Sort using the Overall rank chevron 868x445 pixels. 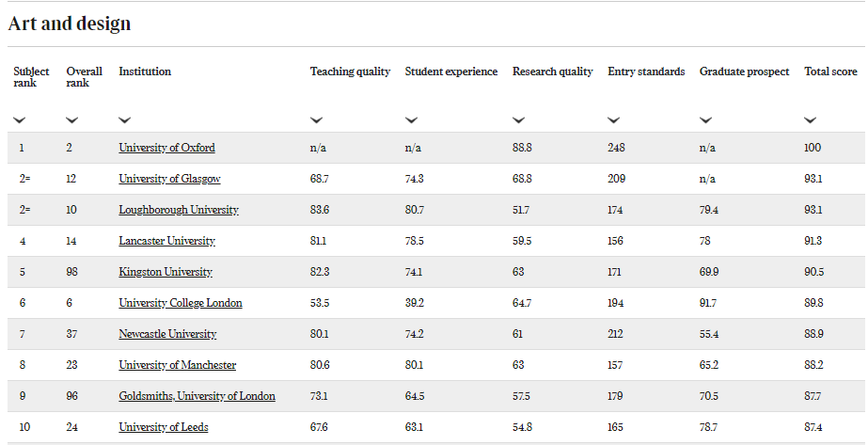[x=72, y=120]
